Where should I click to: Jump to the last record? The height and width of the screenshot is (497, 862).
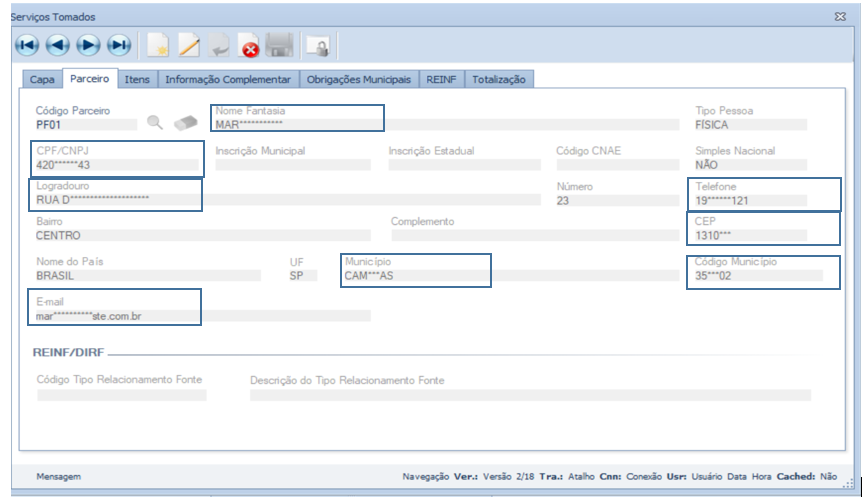120,45
